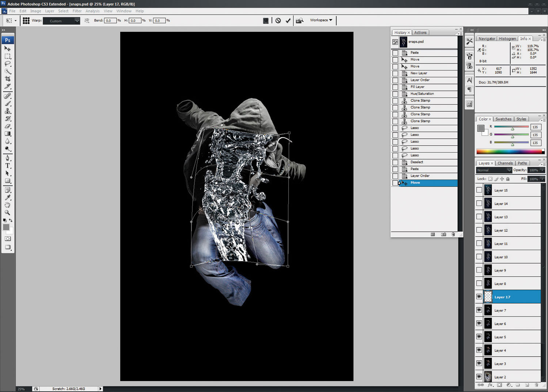The image size is (548, 392).
Task: Delete current state in History panel
Action: pyautogui.click(x=453, y=234)
